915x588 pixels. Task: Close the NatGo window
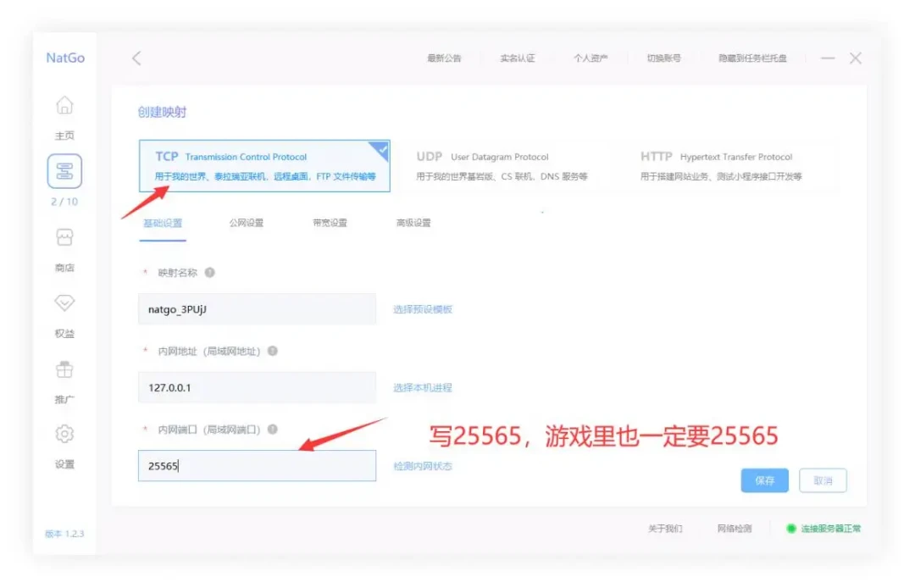coord(856,58)
